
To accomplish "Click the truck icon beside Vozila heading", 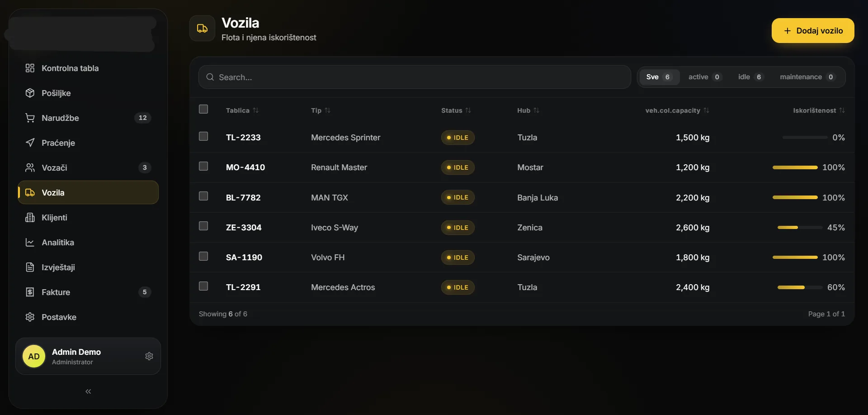I will [x=202, y=29].
